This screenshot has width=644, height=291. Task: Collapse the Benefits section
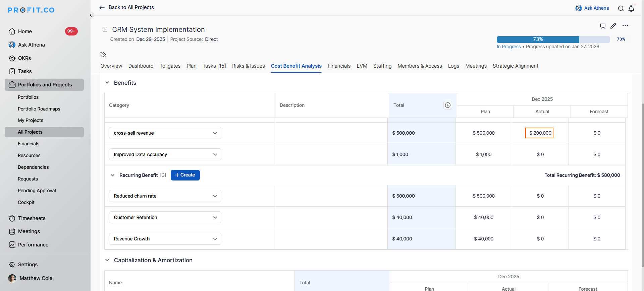coord(107,83)
